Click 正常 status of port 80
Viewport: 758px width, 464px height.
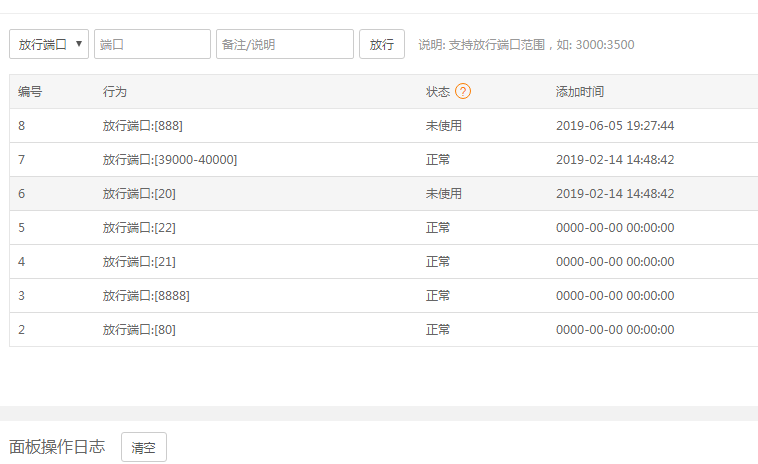438,329
